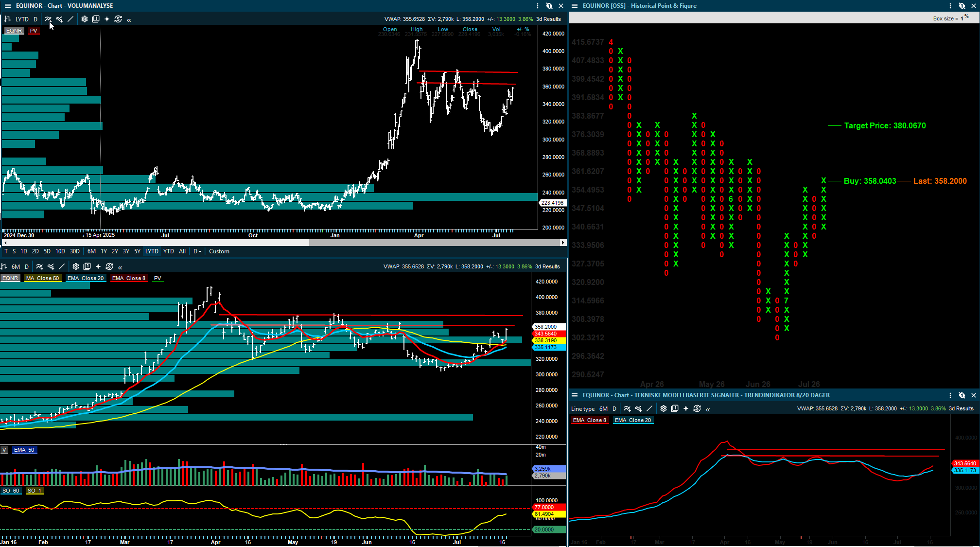Select the trendline drawing tool in the top chart
The image size is (980, 547).
tap(70, 19)
